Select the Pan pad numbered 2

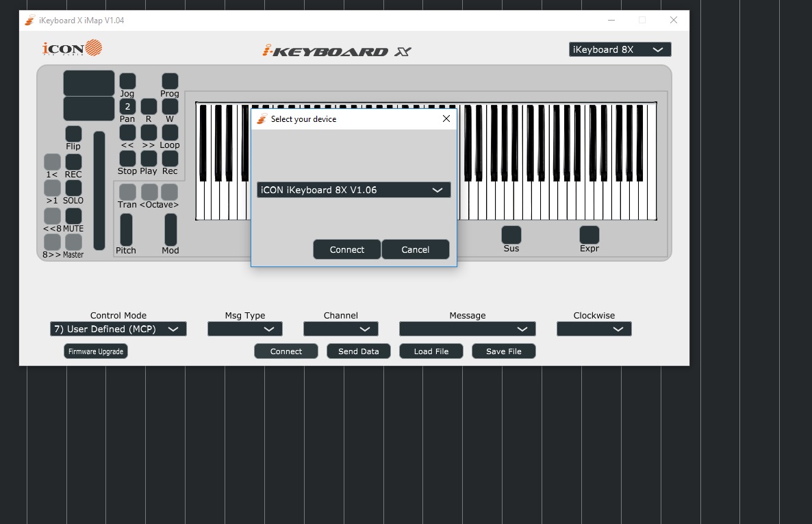point(127,106)
